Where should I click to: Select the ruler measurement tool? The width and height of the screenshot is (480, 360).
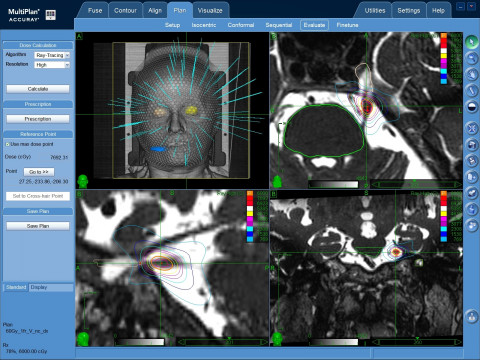[x=472, y=90]
